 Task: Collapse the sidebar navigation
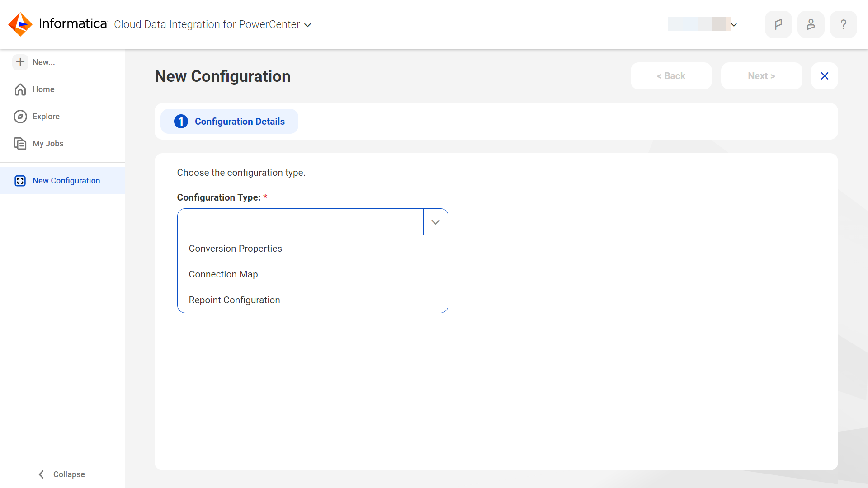pos(61,474)
